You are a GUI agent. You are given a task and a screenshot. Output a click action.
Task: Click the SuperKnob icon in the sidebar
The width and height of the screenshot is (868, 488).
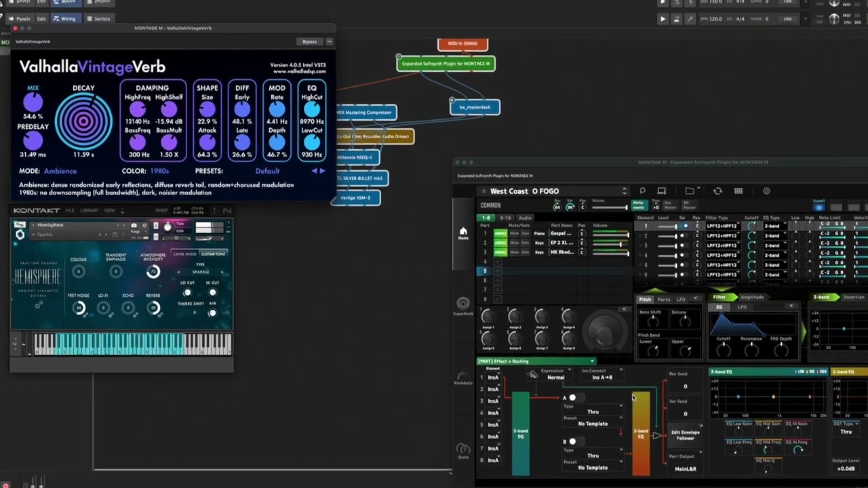[463, 304]
